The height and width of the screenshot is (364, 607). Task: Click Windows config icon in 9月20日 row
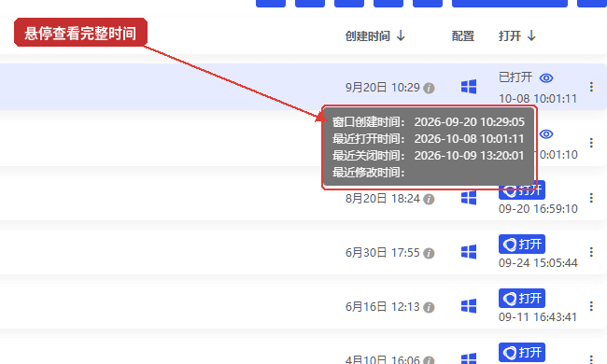469,87
